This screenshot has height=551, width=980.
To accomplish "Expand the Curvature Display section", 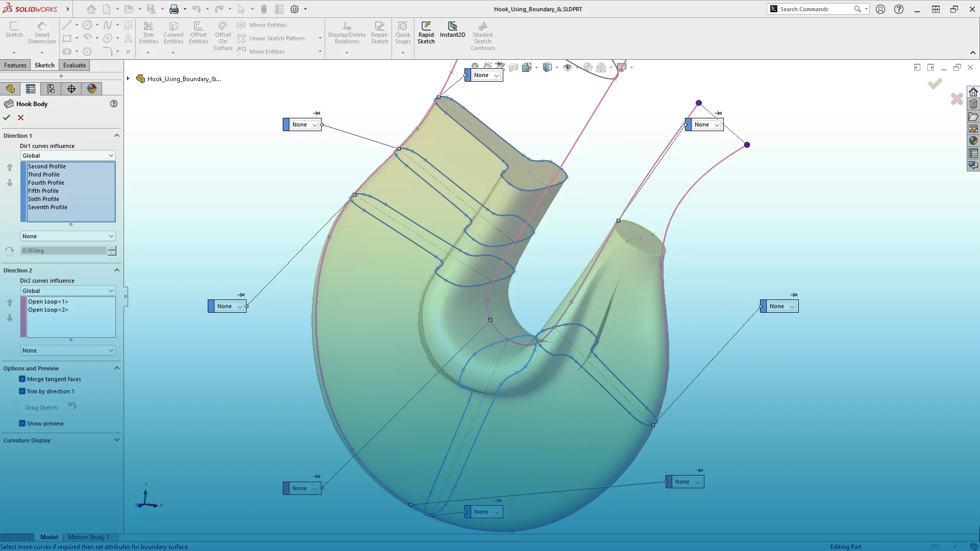I will coord(116,440).
